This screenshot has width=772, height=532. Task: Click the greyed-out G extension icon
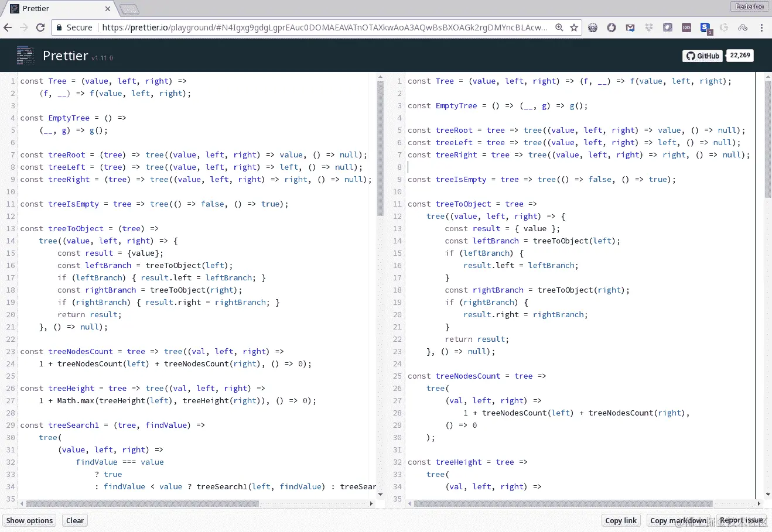tap(724, 28)
